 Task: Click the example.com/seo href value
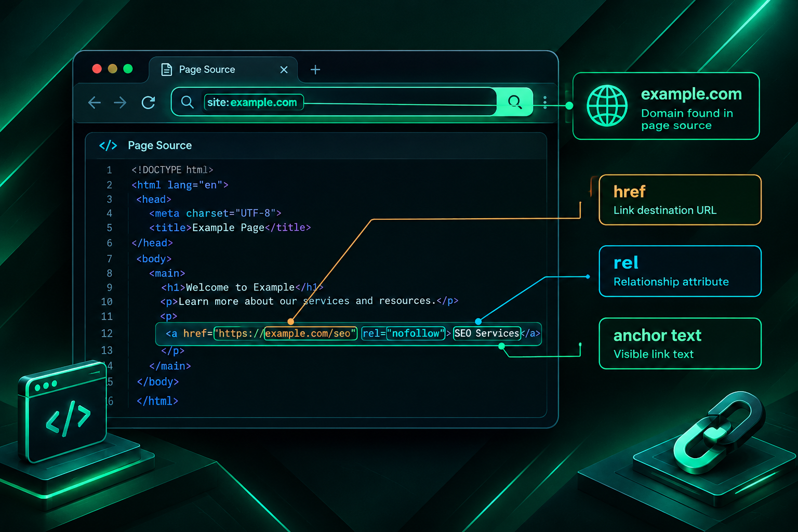pyautogui.click(x=311, y=334)
